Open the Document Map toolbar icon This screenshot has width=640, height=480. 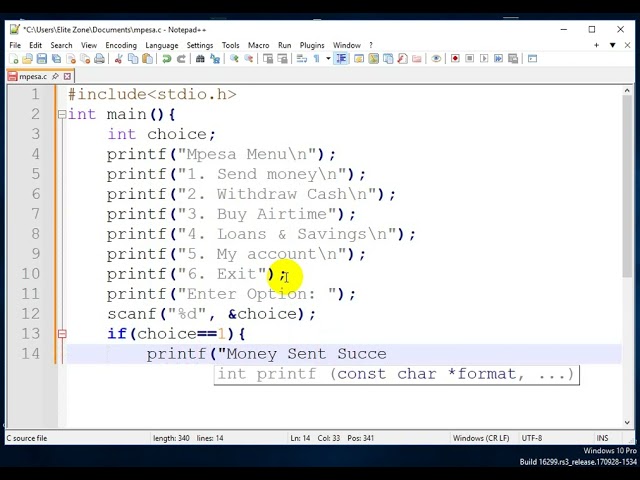373,59
